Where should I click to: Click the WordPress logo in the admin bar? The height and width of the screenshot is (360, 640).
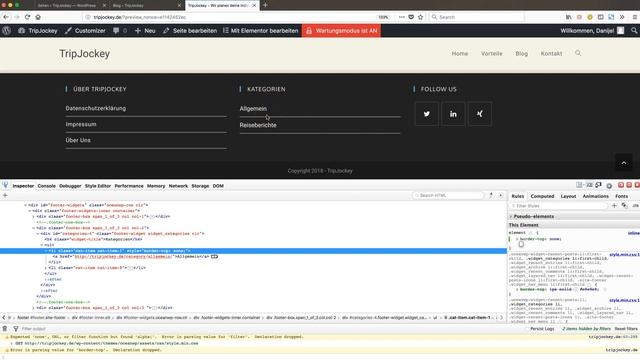point(7,31)
